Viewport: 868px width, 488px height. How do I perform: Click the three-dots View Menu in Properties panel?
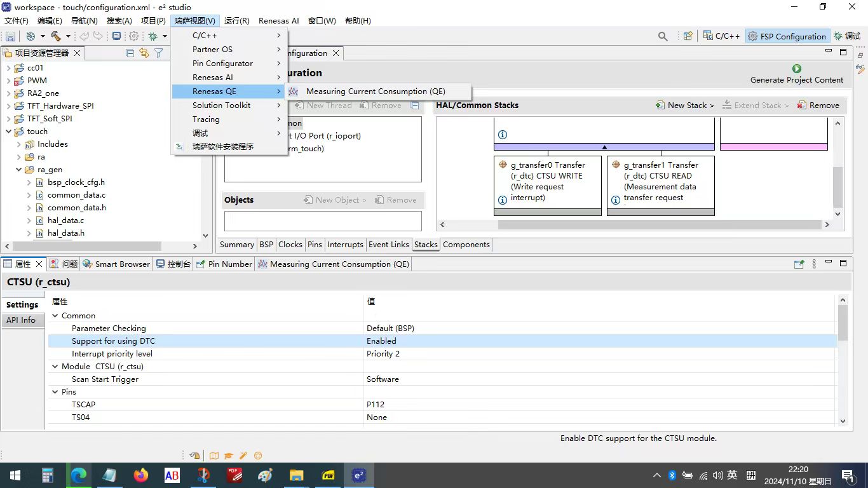click(815, 264)
